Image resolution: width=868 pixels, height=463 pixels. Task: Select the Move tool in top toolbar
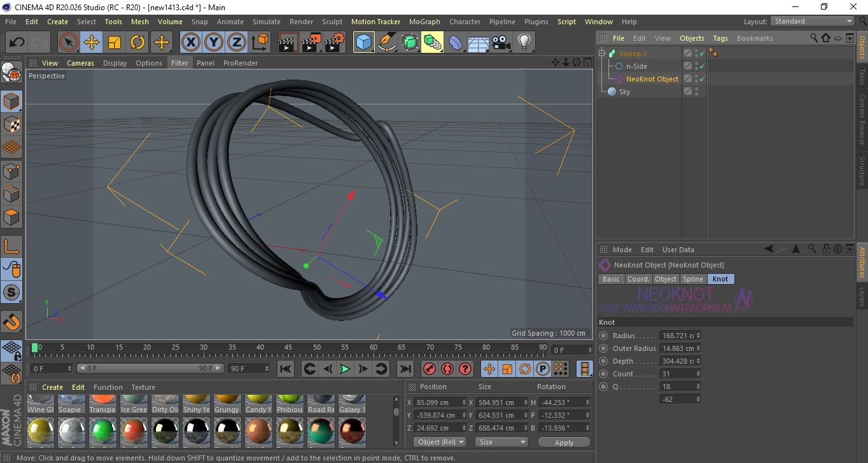click(x=92, y=43)
